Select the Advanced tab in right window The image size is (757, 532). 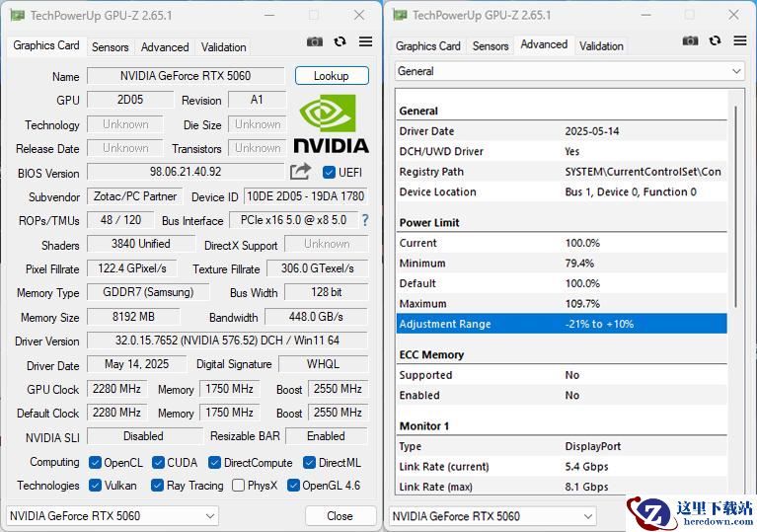pyautogui.click(x=544, y=44)
